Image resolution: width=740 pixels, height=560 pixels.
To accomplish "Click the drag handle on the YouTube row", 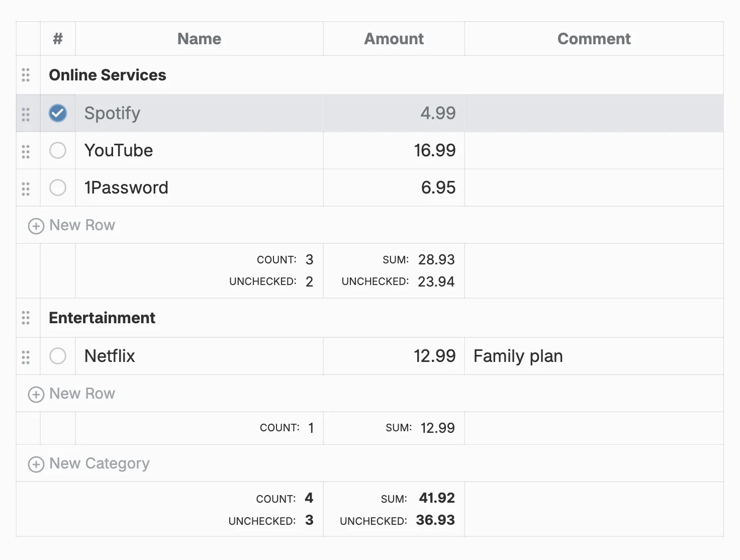I will (26, 151).
